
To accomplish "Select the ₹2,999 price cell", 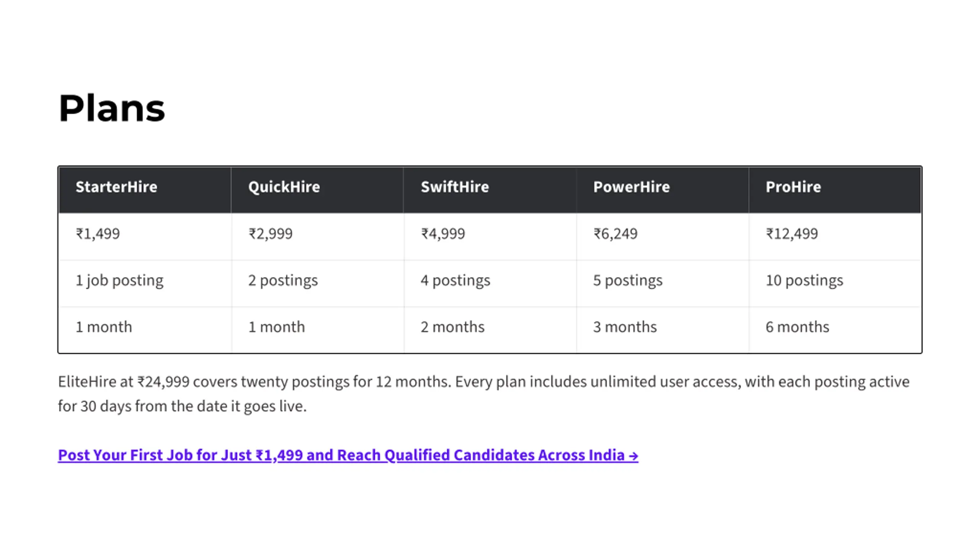I will tap(317, 236).
